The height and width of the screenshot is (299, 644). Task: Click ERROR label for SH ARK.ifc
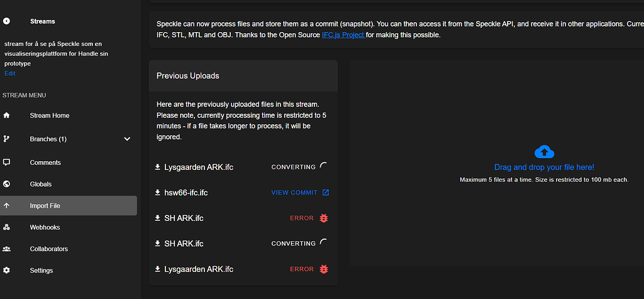point(302,218)
